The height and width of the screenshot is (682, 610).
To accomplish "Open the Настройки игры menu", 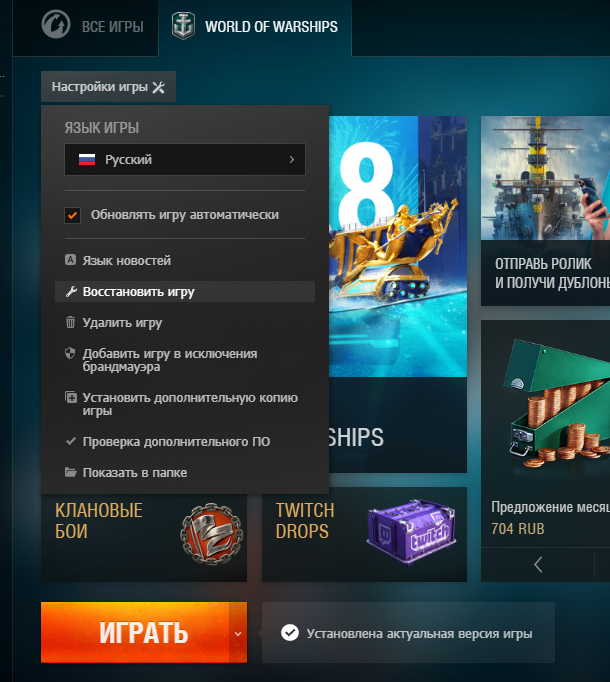I will coord(108,87).
